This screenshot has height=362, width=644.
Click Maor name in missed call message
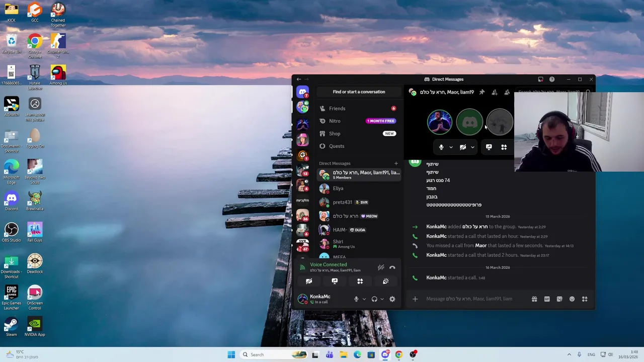click(x=481, y=245)
